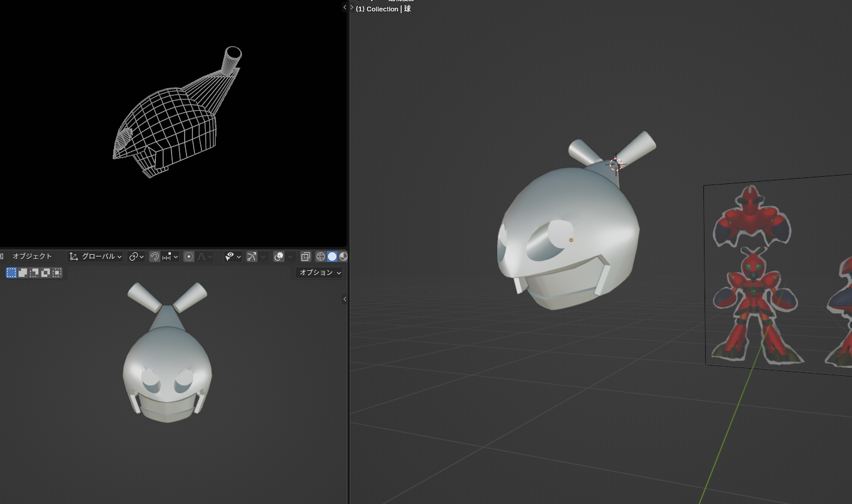Select the subtract selection mode icon
The width and height of the screenshot is (852, 504).
(x=34, y=273)
